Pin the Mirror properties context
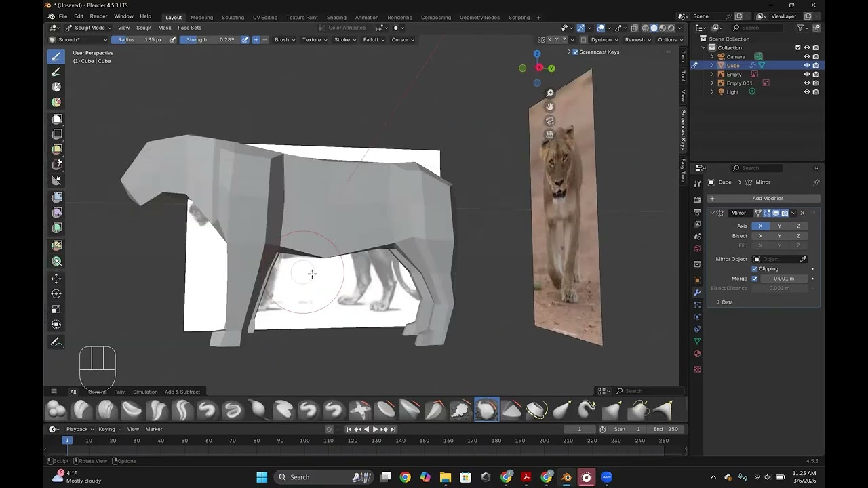Screen dimensions: 868x488 816,182
